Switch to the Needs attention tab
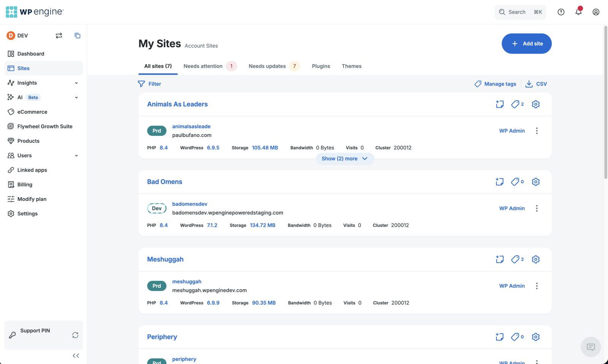Screen dimensions: 608x364 point(210,66)
